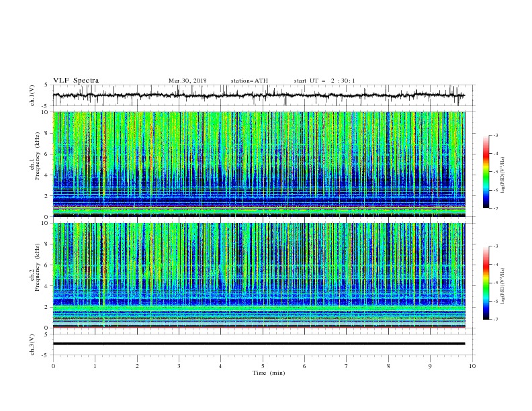
Task: Click the ch.1 spectrogram color scale bar
Action: tap(486, 172)
